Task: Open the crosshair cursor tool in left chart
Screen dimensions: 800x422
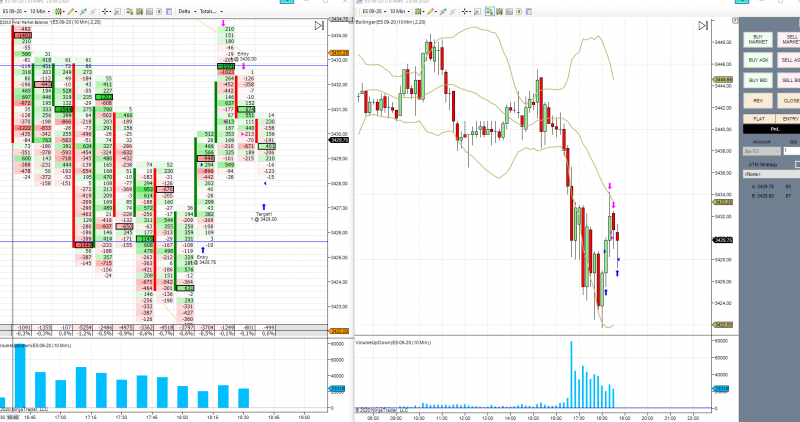Action: coord(106,11)
